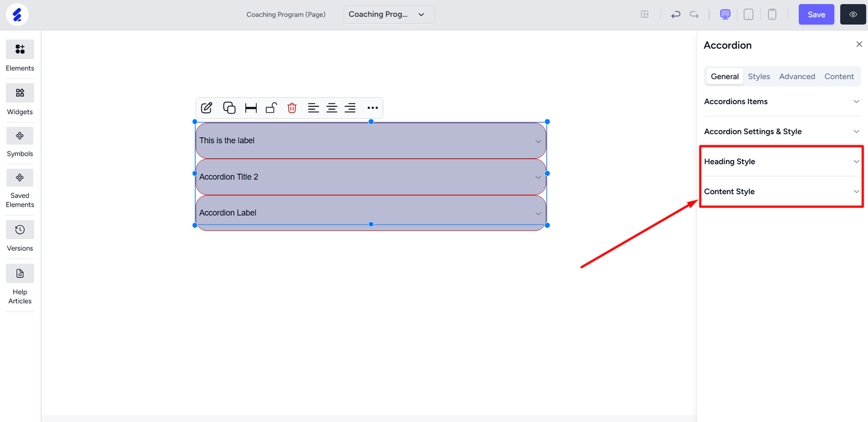Viewport: 868px width, 422px height.
Task: Click the edit pencil icon in floating toolbar
Action: (x=207, y=108)
